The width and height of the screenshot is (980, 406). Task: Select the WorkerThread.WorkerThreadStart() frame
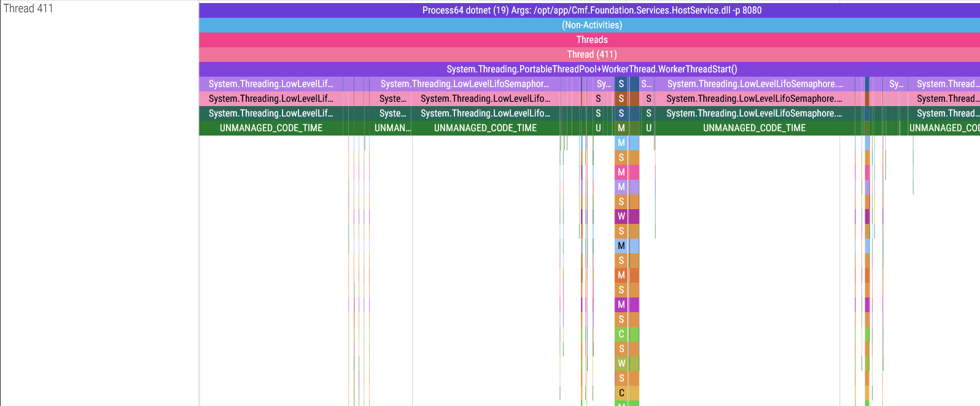tap(591, 69)
